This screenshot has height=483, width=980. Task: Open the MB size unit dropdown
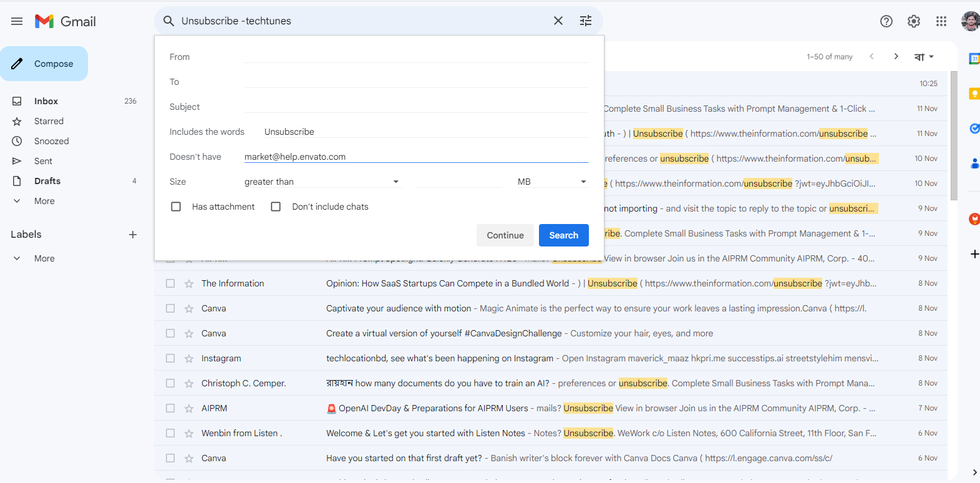pos(551,182)
